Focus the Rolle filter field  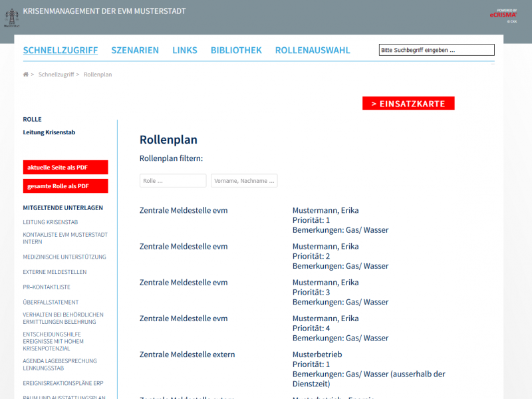(173, 181)
